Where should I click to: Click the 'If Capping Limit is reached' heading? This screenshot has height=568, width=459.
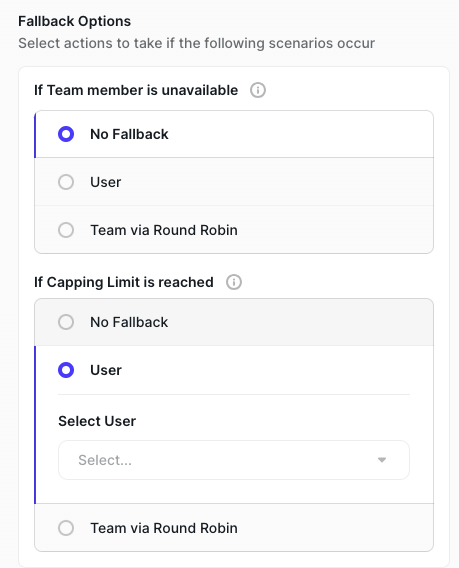click(124, 282)
